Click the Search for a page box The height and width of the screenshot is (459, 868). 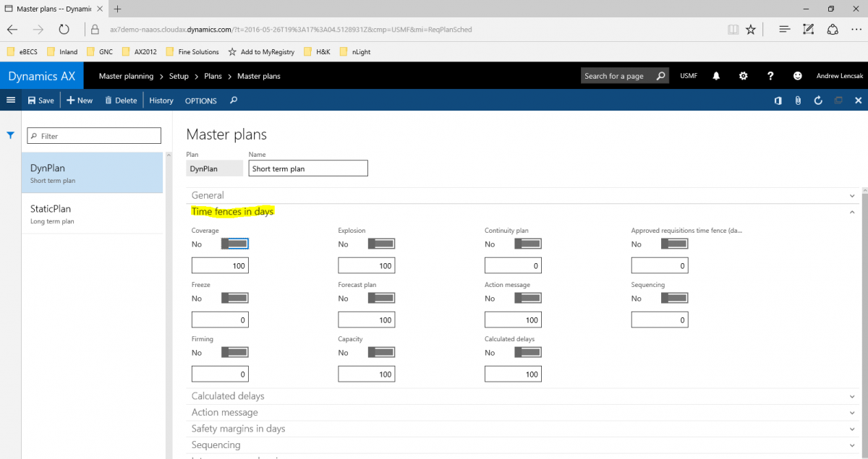625,76
